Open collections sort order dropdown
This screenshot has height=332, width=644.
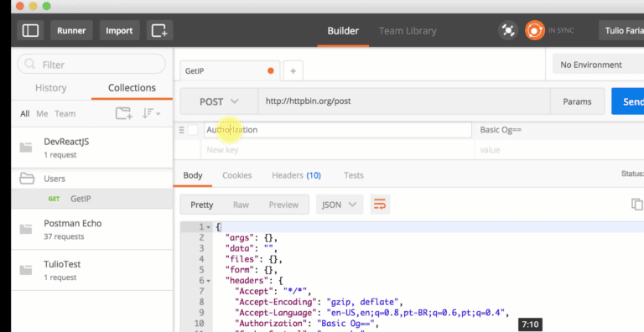(x=151, y=113)
